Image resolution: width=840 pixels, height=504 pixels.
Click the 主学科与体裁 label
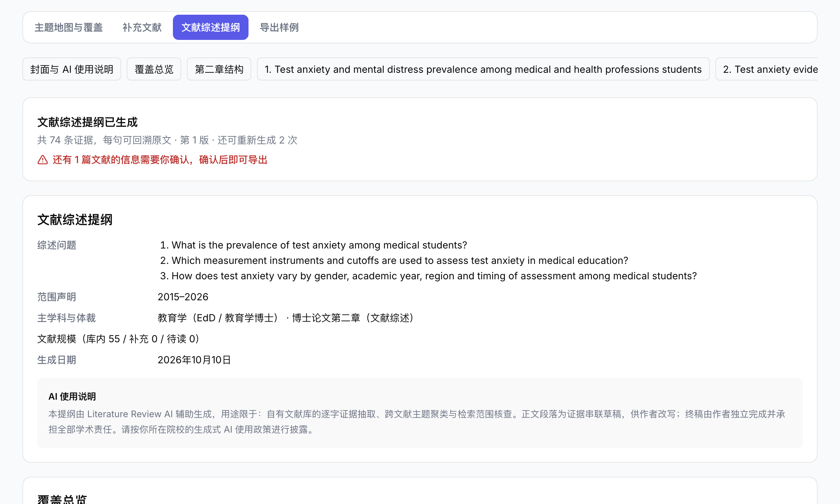[x=66, y=318]
